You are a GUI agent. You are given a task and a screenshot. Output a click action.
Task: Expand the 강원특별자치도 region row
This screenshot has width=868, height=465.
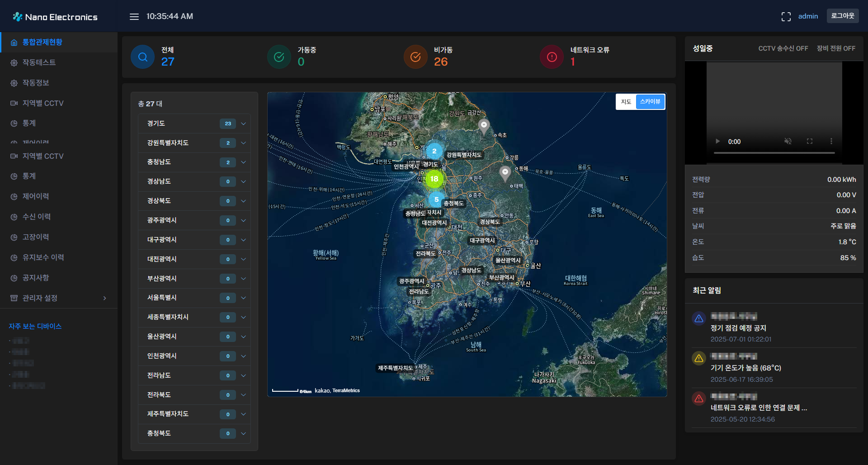point(243,143)
